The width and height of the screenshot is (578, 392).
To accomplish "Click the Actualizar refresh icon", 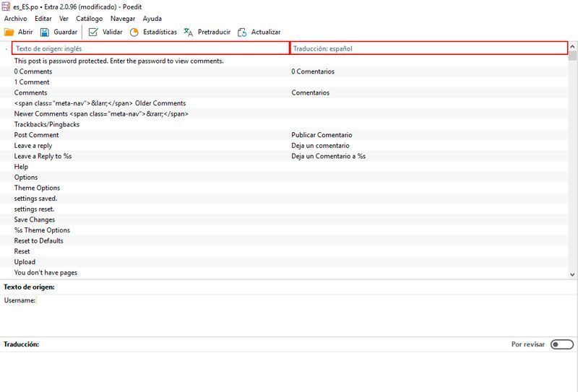I will point(242,32).
